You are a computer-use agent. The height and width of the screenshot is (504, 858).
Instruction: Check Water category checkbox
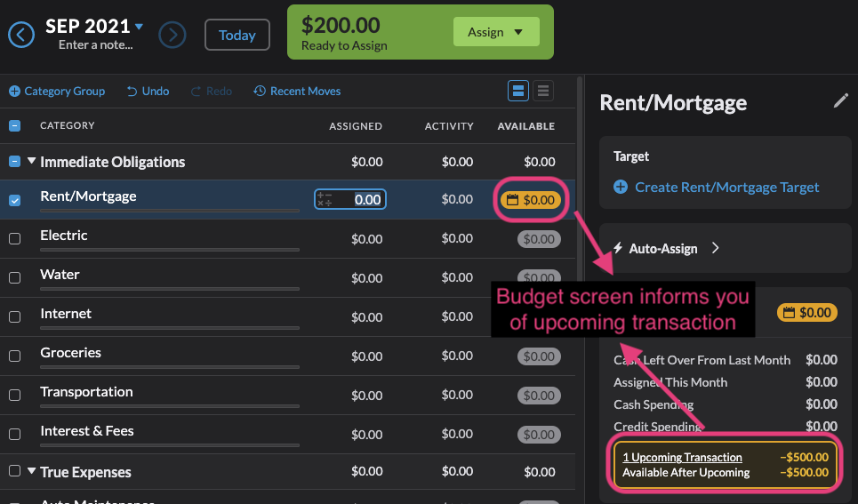pyautogui.click(x=15, y=278)
